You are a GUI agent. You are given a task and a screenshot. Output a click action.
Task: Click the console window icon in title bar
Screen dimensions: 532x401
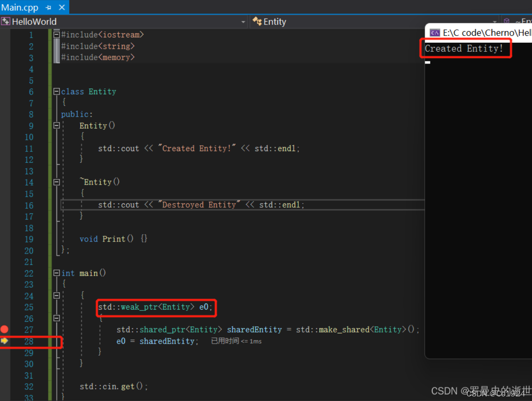[x=435, y=33]
